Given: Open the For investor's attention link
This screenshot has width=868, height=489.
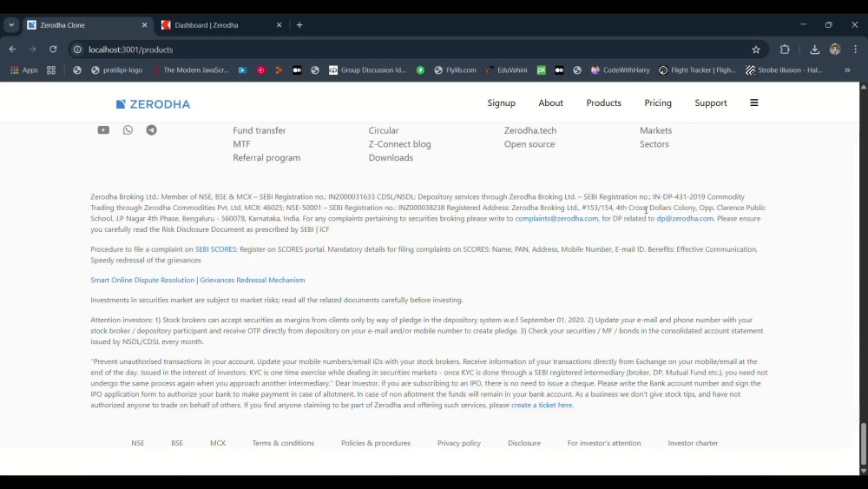Looking at the screenshot, I should (604, 443).
